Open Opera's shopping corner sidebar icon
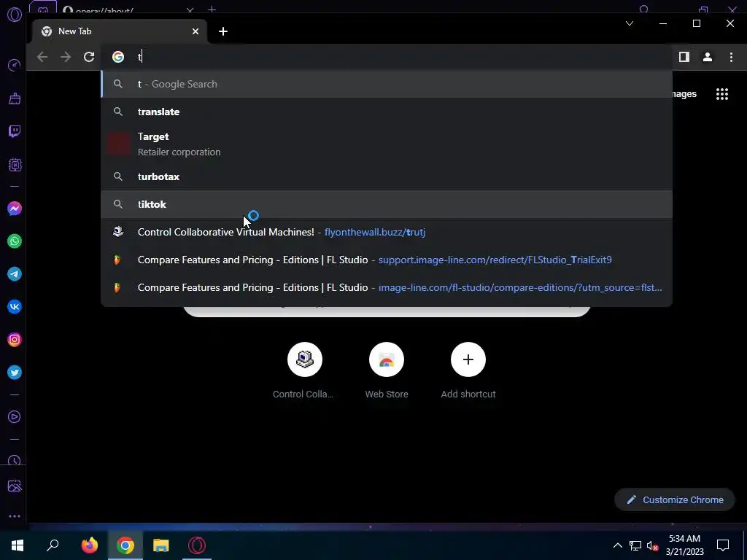This screenshot has width=747, height=560. 15,98
